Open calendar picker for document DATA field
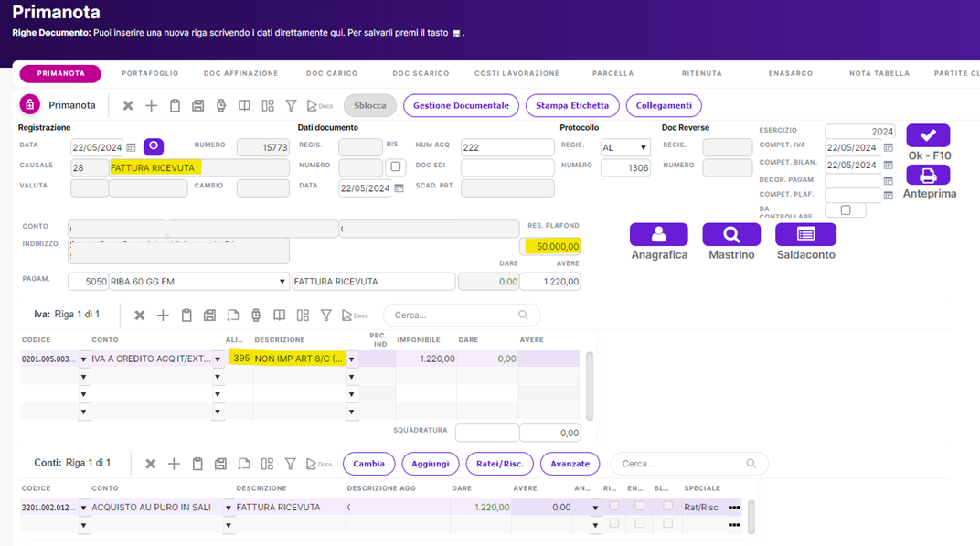Image resolution: width=980 pixels, height=546 pixels. point(399,188)
